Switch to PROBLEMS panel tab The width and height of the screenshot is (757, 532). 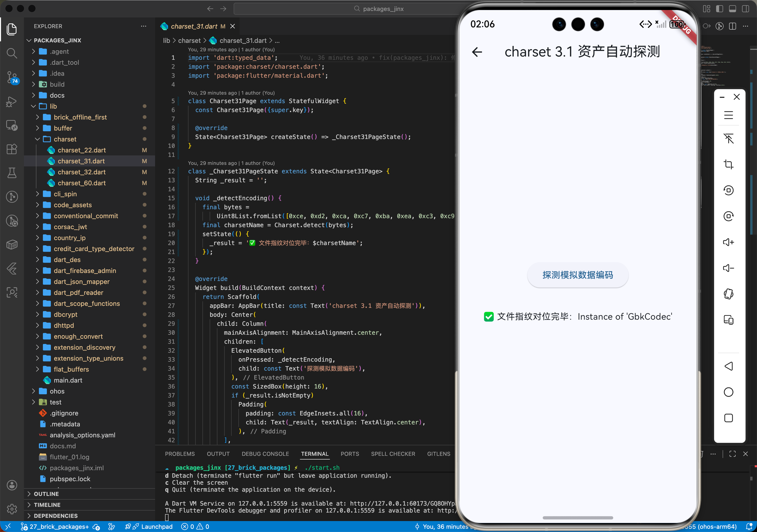pyautogui.click(x=180, y=454)
